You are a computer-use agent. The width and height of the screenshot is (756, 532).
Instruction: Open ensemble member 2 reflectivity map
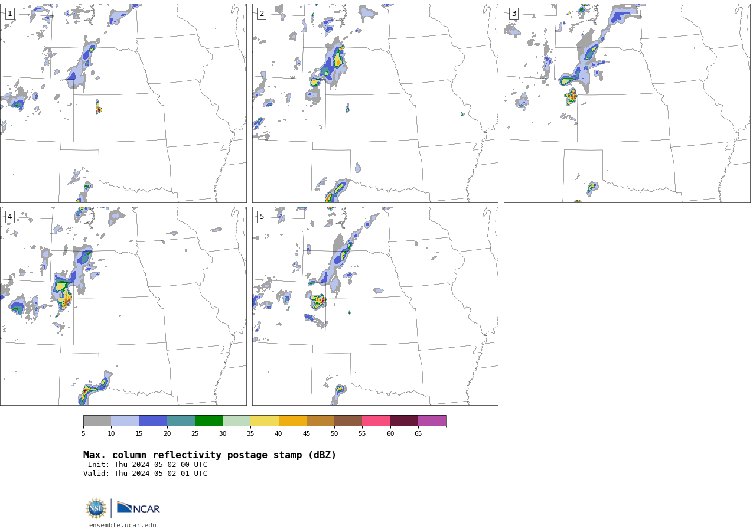[x=375, y=103]
